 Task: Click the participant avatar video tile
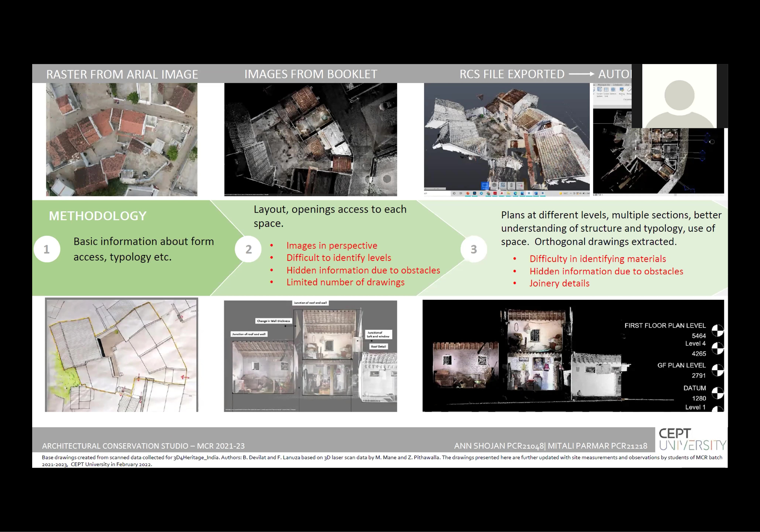679,96
